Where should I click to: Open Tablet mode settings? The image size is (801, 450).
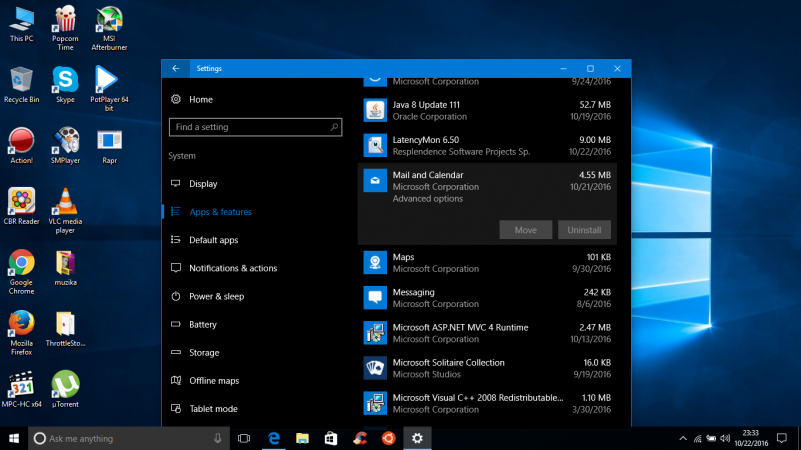point(213,409)
